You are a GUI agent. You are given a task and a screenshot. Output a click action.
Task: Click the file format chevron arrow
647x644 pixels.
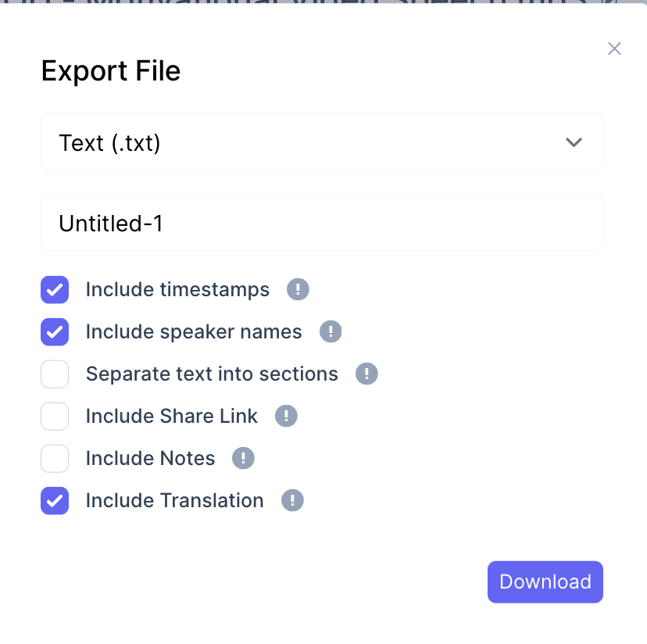coord(574,143)
